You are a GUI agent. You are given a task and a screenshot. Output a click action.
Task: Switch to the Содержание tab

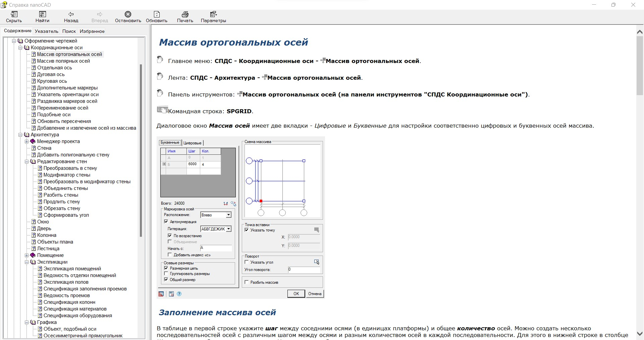point(17,30)
